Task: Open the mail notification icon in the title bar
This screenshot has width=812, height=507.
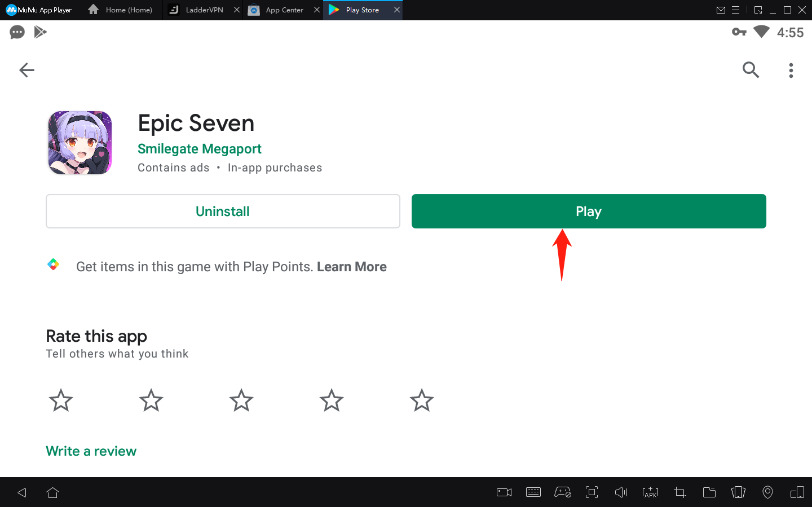Action: click(721, 10)
